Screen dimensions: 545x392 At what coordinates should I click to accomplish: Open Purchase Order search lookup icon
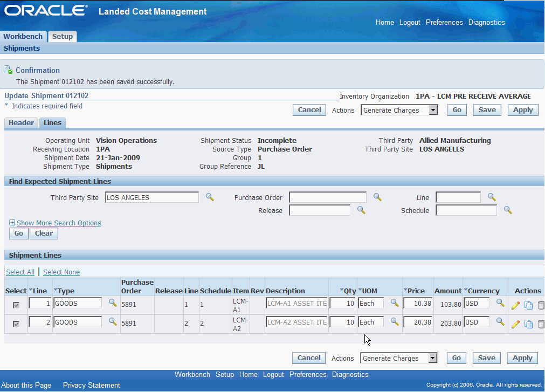point(377,197)
